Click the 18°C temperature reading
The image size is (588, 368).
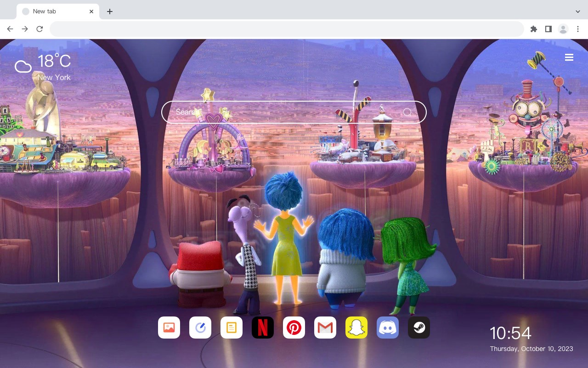pos(54,61)
